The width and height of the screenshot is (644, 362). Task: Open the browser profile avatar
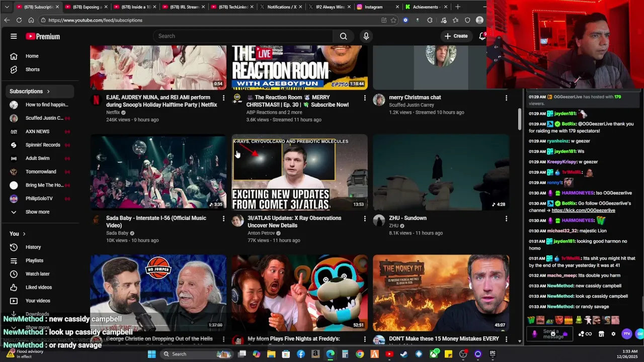[x=479, y=20]
